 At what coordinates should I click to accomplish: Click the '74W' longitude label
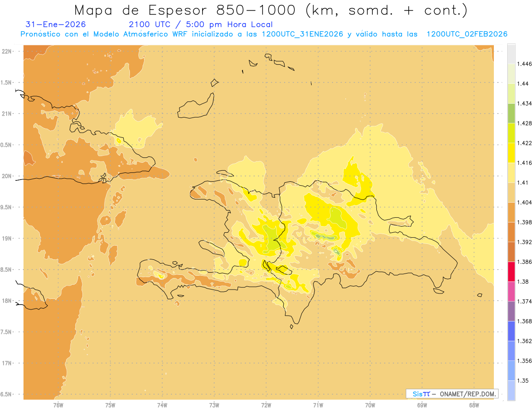pyautogui.click(x=162, y=405)
